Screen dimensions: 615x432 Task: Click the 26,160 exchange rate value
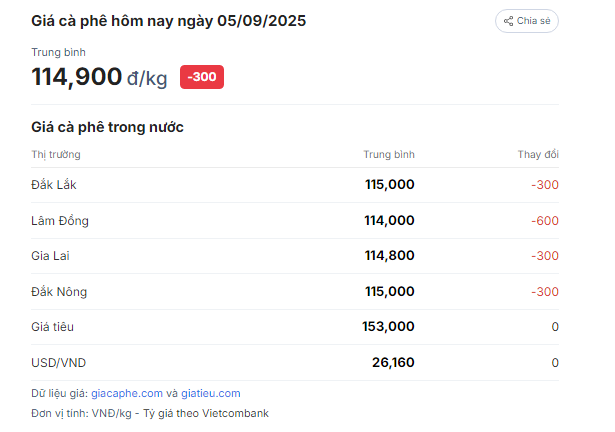393,363
